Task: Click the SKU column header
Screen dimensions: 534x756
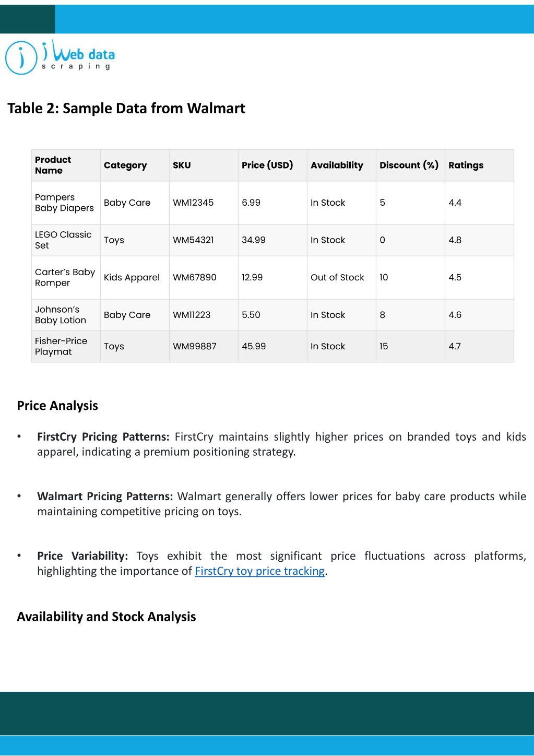Action: [182, 165]
